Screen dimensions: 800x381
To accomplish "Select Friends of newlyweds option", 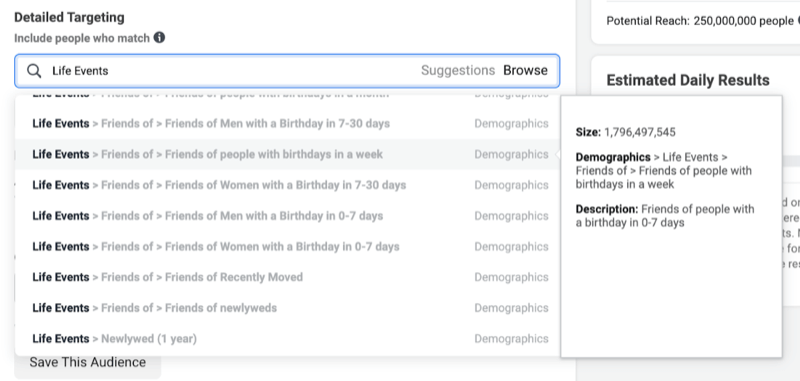I will point(288,308).
